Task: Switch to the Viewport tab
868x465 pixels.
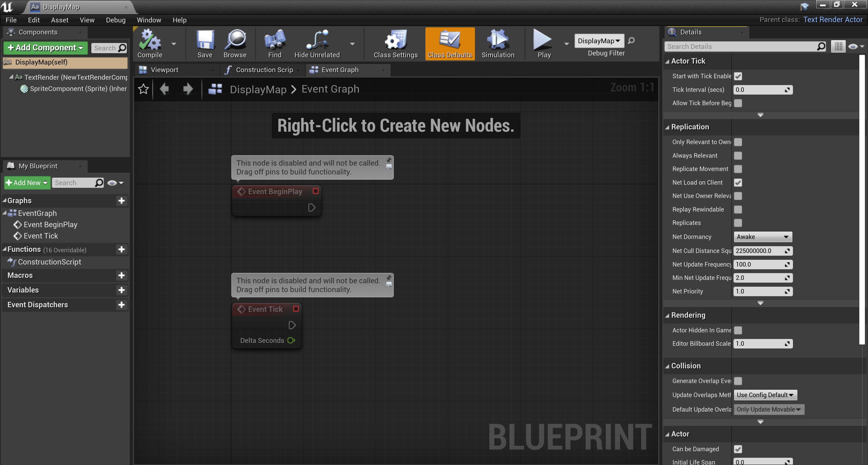Action: pyautogui.click(x=164, y=70)
